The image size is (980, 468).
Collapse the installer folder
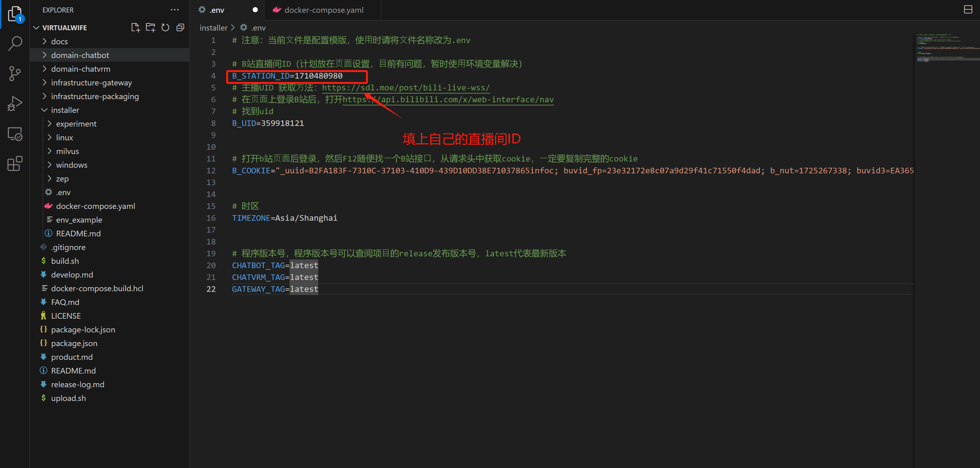[45, 110]
